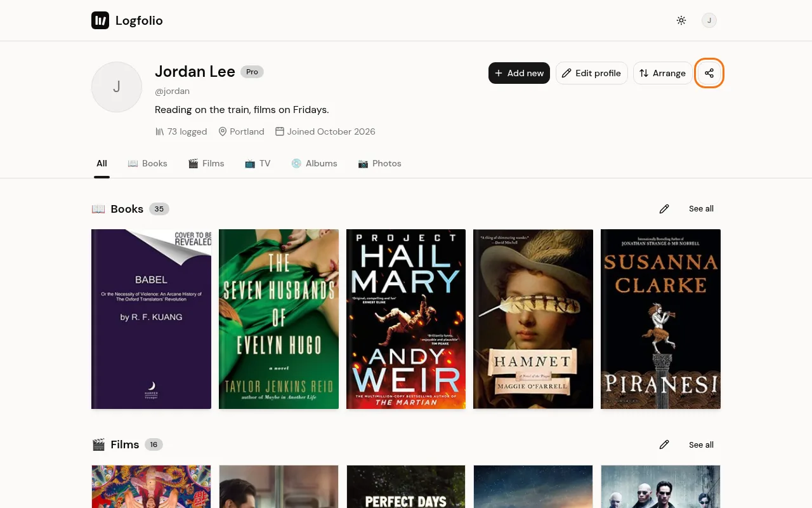Click the Arrange button
The image size is (812, 508).
tap(662, 73)
